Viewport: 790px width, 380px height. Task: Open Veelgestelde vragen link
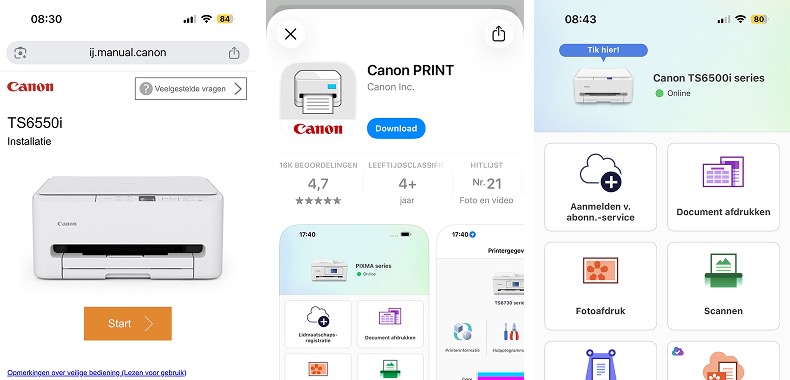click(x=191, y=89)
